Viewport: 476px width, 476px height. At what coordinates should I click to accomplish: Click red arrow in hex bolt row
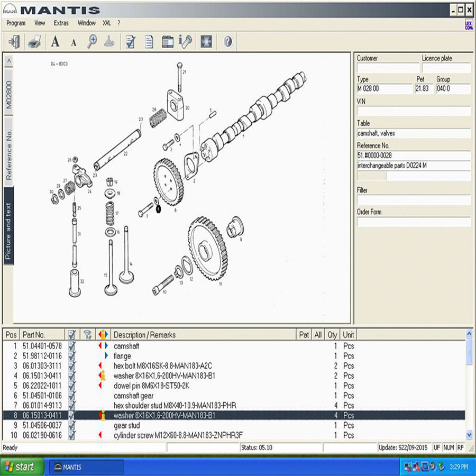click(100, 365)
